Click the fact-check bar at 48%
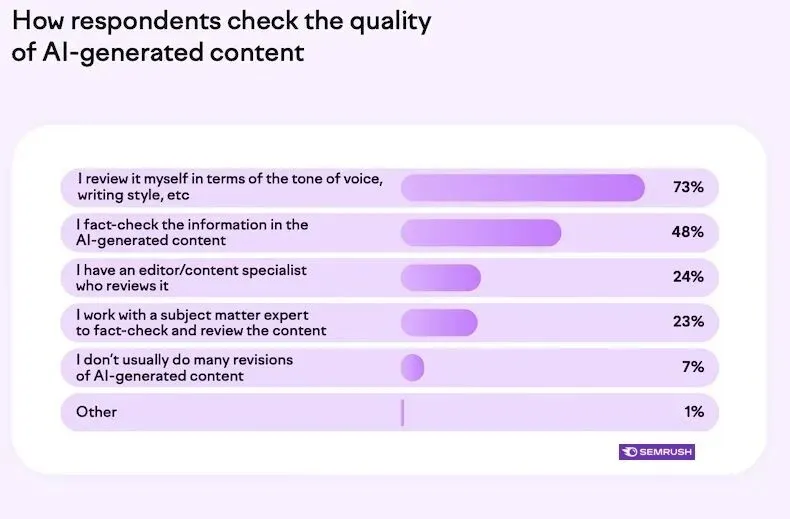This screenshot has height=519, width=790. 481,232
